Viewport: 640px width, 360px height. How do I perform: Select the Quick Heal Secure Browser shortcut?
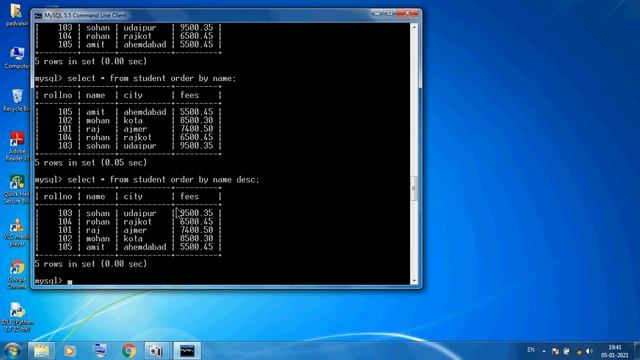(17, 189)
